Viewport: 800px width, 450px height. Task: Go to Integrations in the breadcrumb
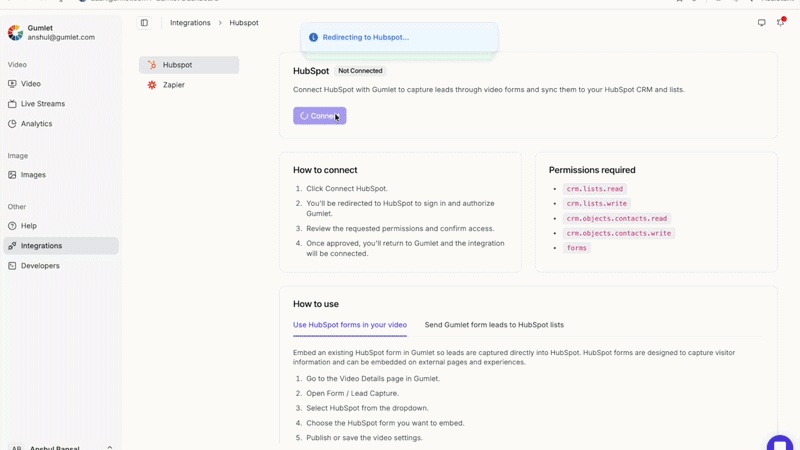190,23
